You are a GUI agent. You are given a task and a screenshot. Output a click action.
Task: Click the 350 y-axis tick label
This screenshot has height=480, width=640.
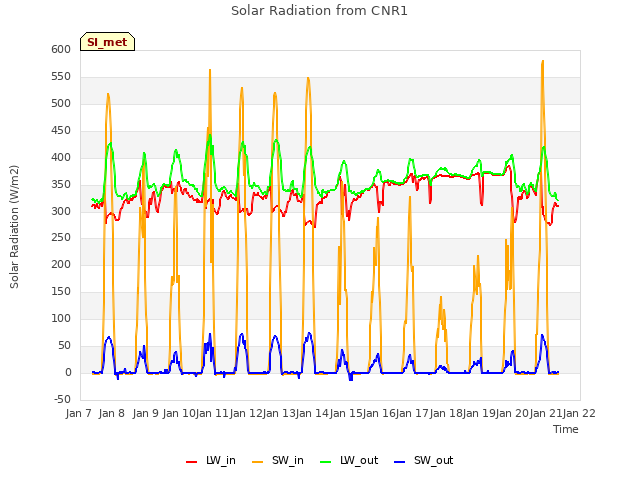pyautogui.click(x=61, y=184)
